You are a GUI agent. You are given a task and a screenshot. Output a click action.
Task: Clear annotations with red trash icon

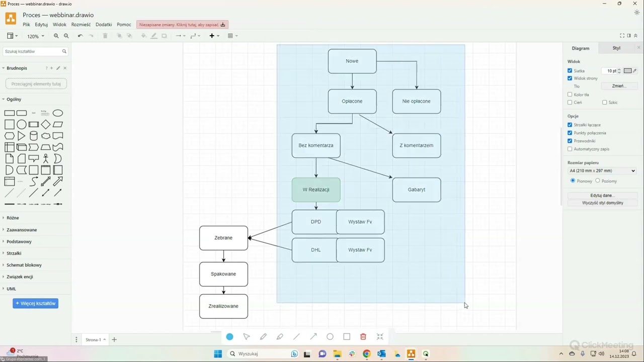click(363, 336)
